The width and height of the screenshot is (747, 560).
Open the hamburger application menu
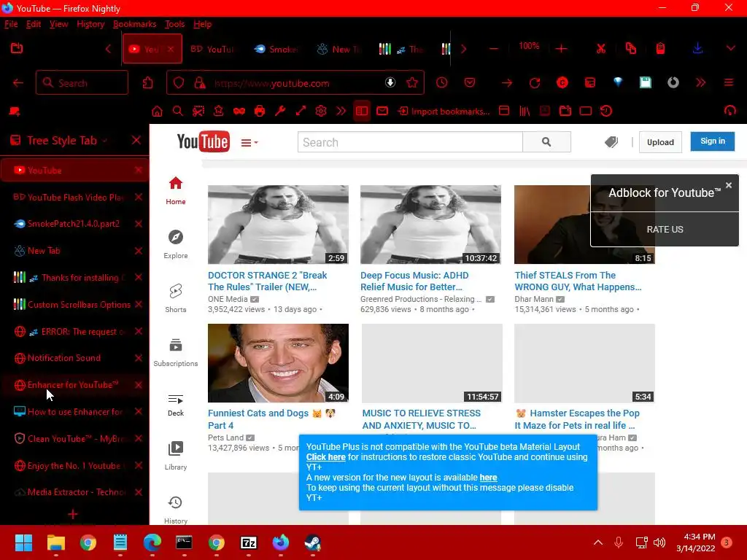click(729, 83)
